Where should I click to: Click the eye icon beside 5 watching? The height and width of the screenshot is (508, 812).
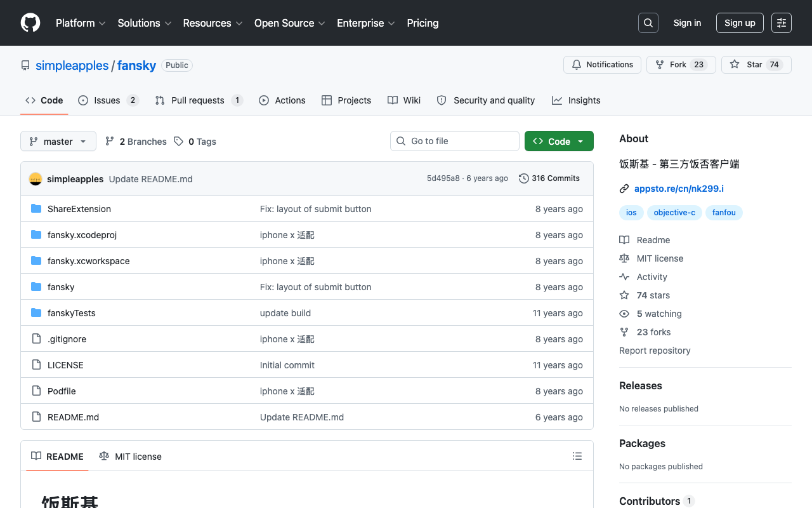[x=624, y=314]
